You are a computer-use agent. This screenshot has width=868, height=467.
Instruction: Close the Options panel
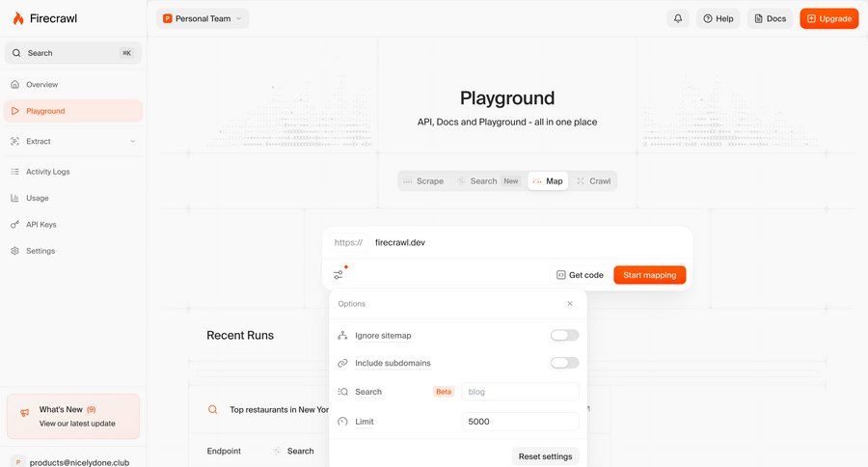pyautogui.click(x=570, y=304)
